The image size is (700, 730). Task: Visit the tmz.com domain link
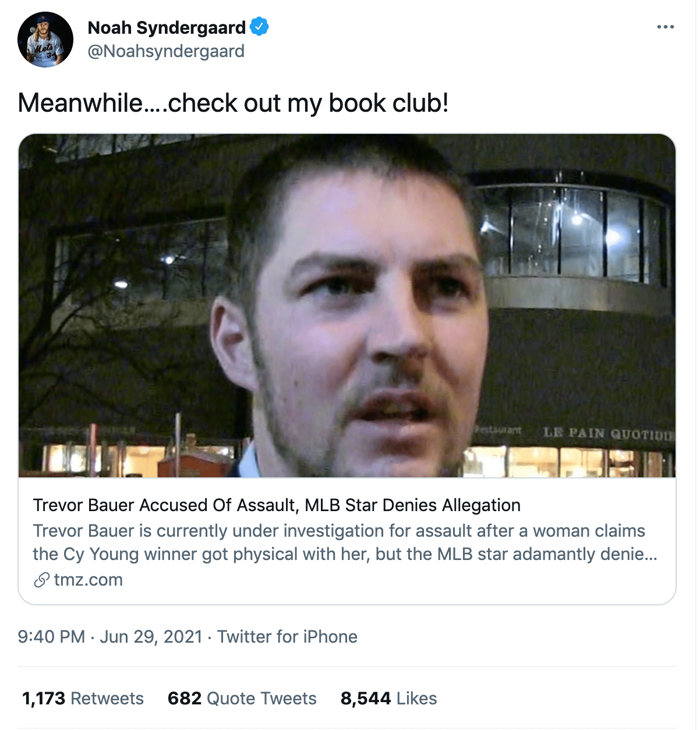coord(89,580)
